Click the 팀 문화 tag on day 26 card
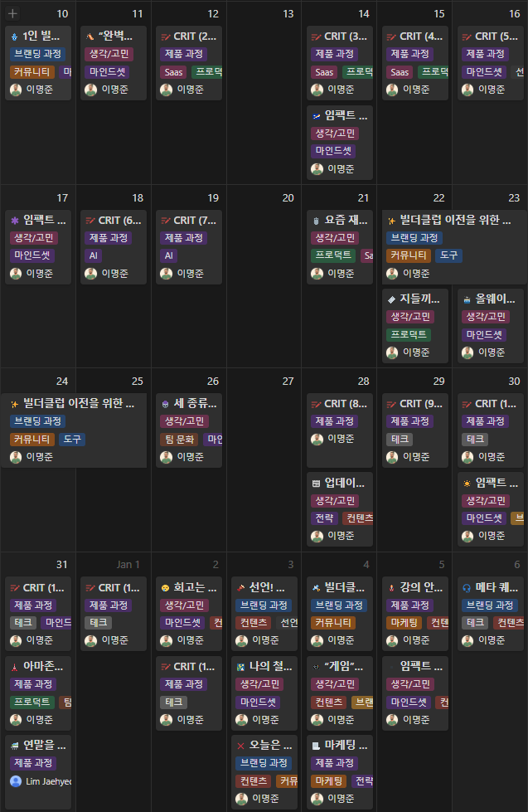Image resolution: width=528 pixels, height=812 pixels. click(179, 440)
